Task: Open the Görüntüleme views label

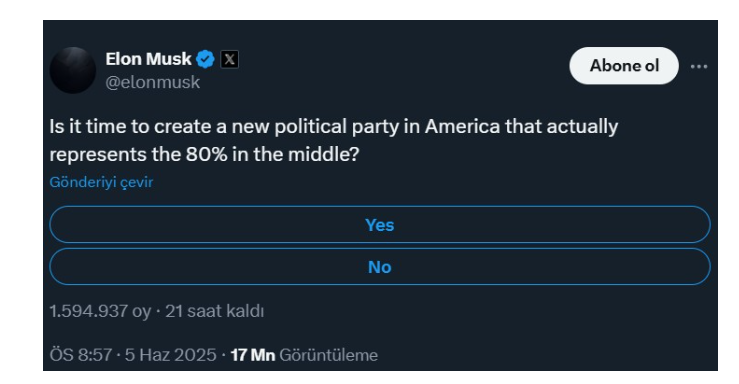Action: pyautogui.click(x=328, y=355)
